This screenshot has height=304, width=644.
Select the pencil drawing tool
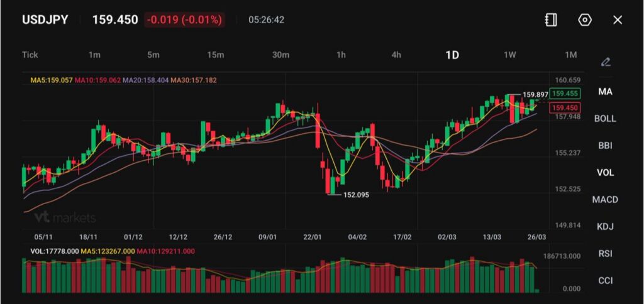pos(606,62)
